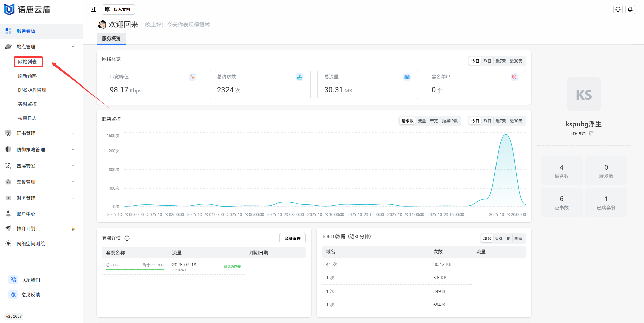The height and width of the screenshot is (323, 644).
Task: Switch TOP10 data to the IP view
Action: tap(508, 239)
